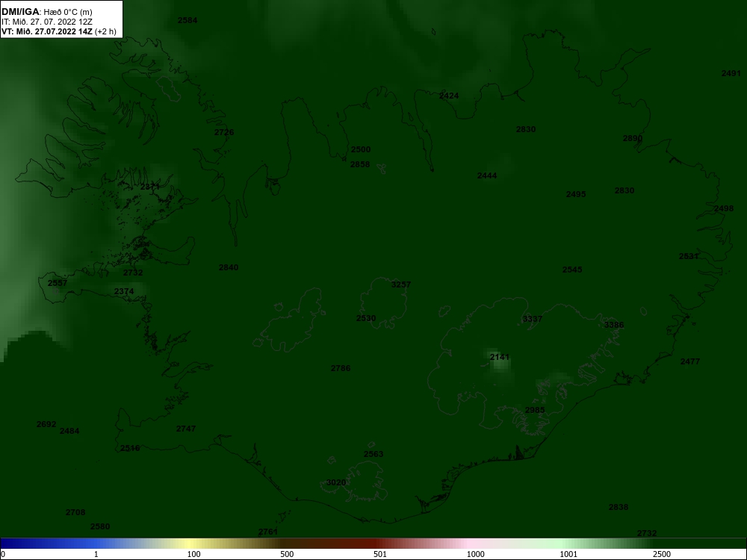This screenshot has height=560, width=747.
Task: Click the 'VT: Mið. 27.07.2022 14Z (+2 h)' line
Action: pos(58,32)
